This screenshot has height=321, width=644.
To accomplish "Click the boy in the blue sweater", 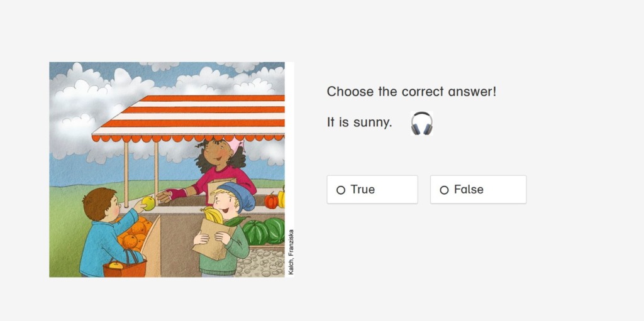I will [108, 233].
